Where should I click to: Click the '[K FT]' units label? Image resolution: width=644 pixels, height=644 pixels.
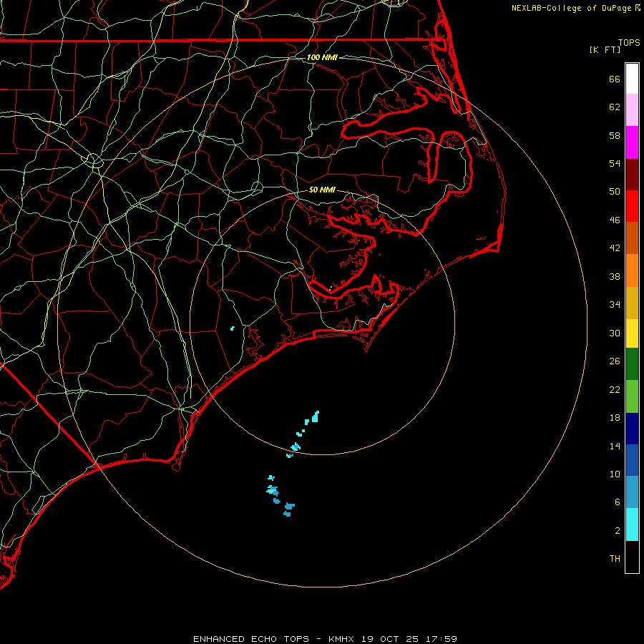605,49
